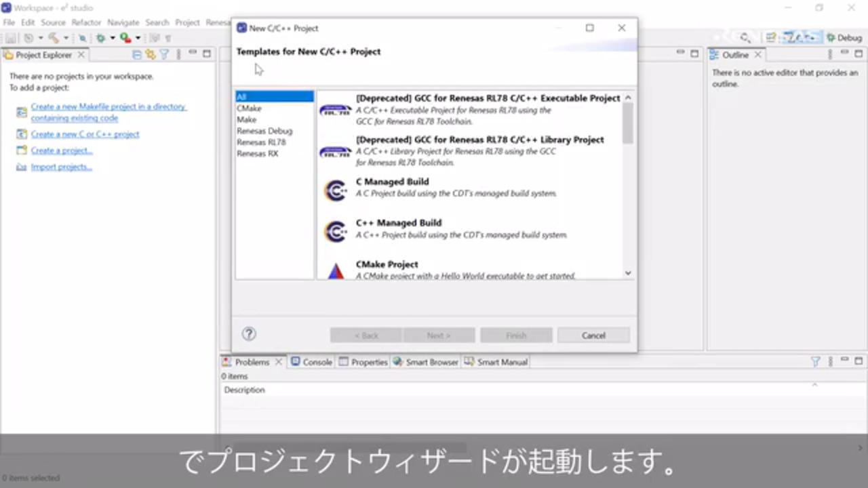Click 'Create a new Makefile project' link
The width and height of the screenshot is (868, 488).
click(108, 112)
